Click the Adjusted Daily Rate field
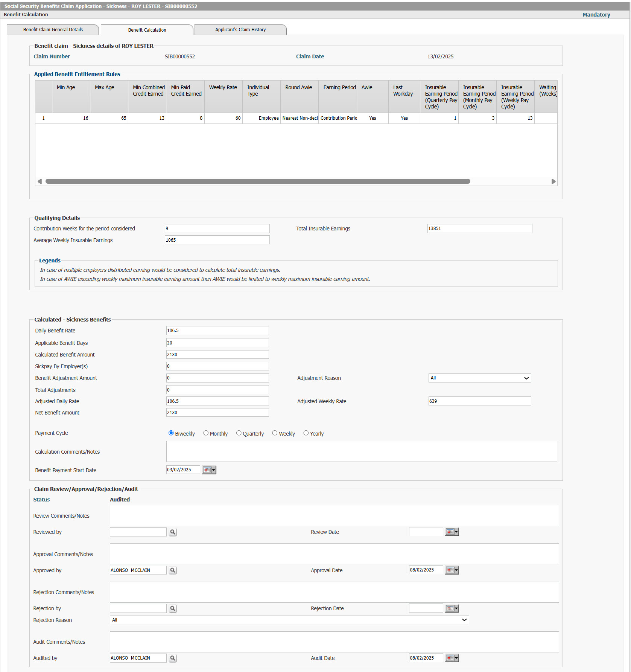This screenshot has width=631, height=672. click(217, 401)
